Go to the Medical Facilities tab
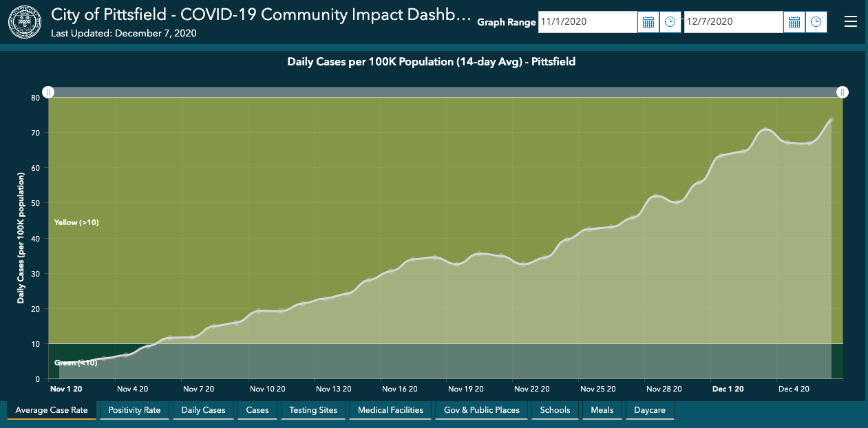 click(390, 410)
